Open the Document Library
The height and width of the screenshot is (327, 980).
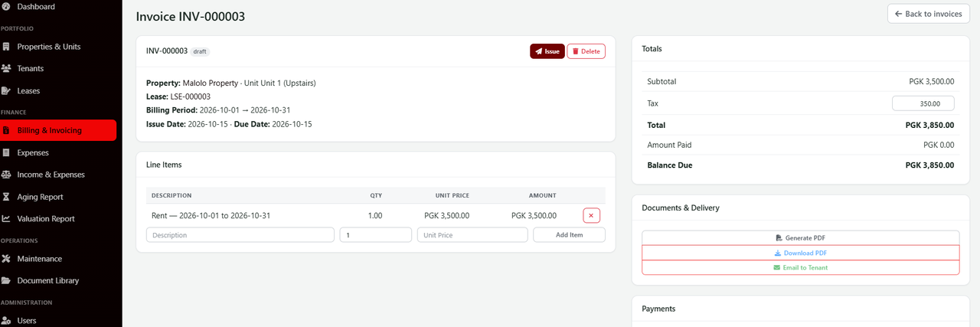point(58,281)
